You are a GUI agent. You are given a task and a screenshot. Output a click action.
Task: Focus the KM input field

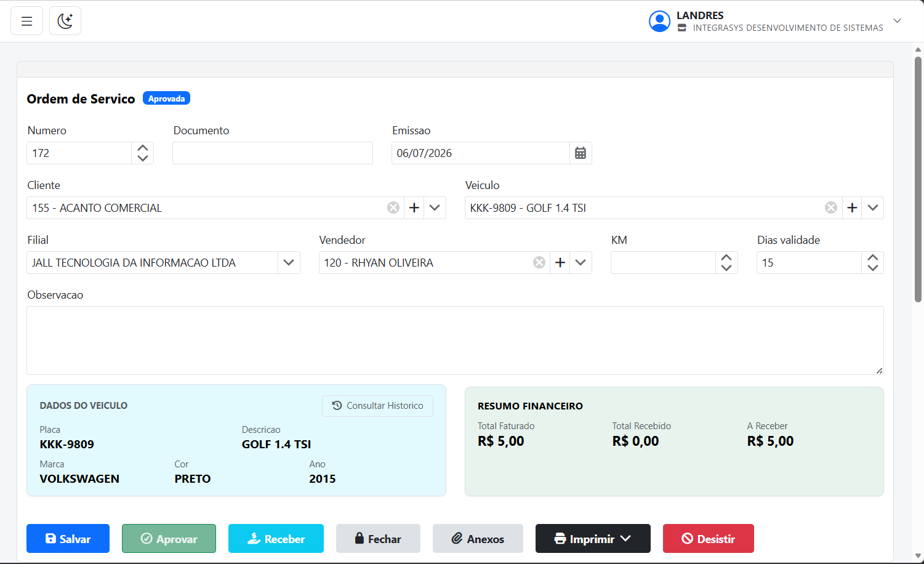point(663,263)
